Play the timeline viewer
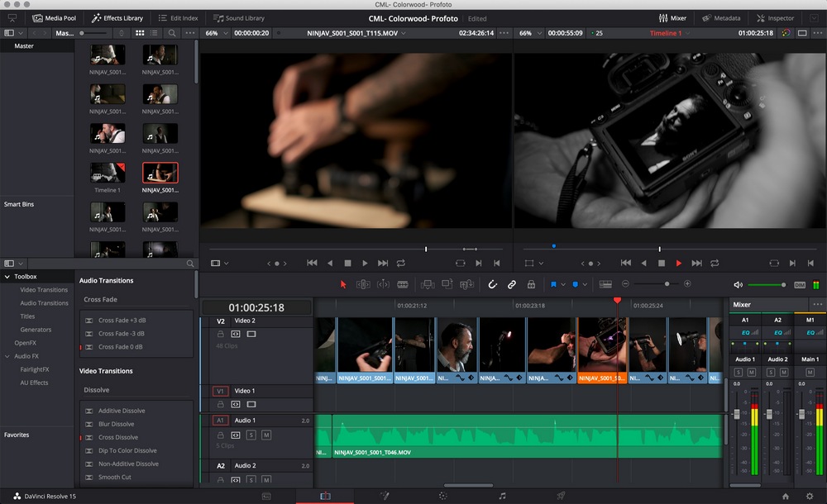The image size is (827, 504). [x=679, y=263]
